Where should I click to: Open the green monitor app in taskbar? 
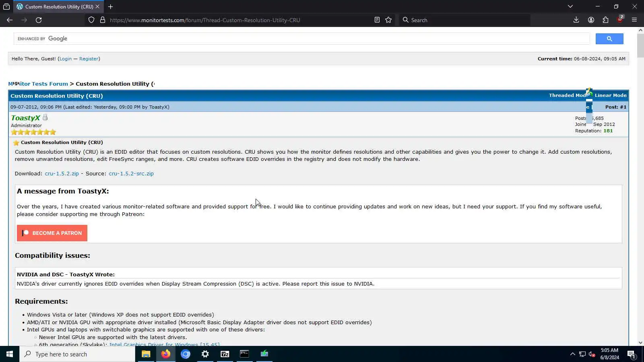point(264,354)
